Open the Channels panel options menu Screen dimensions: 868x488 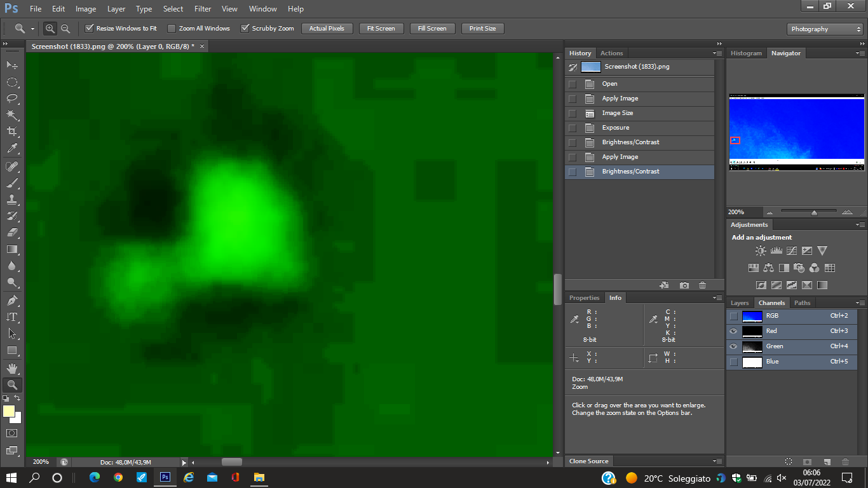[x=860, y=303]
